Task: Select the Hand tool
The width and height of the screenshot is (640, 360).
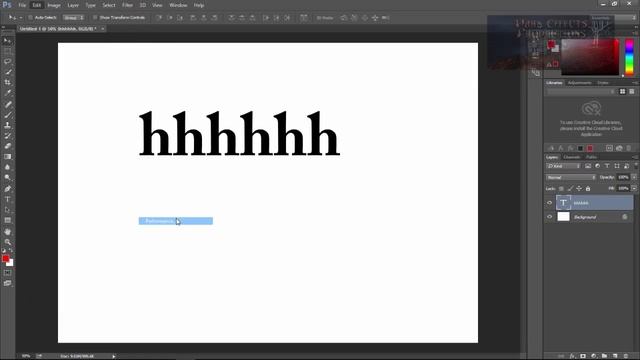Action: [x=7, y=231]
